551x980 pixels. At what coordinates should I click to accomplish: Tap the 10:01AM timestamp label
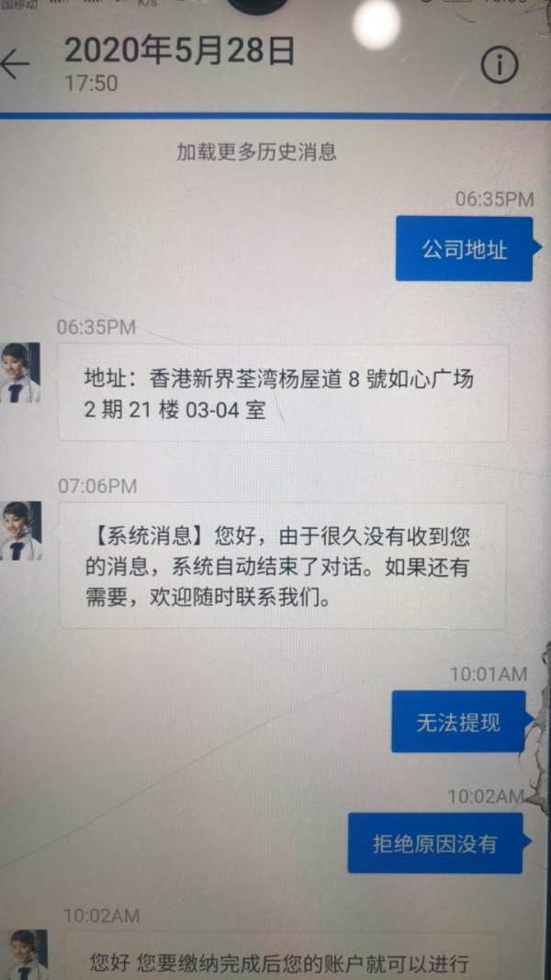click(x=489, y=674)
